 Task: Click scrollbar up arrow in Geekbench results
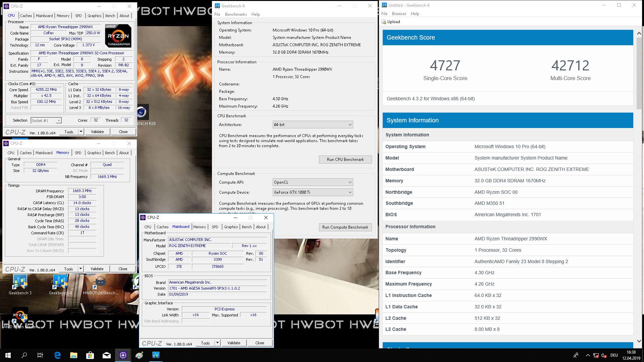[x=639, y=33]
